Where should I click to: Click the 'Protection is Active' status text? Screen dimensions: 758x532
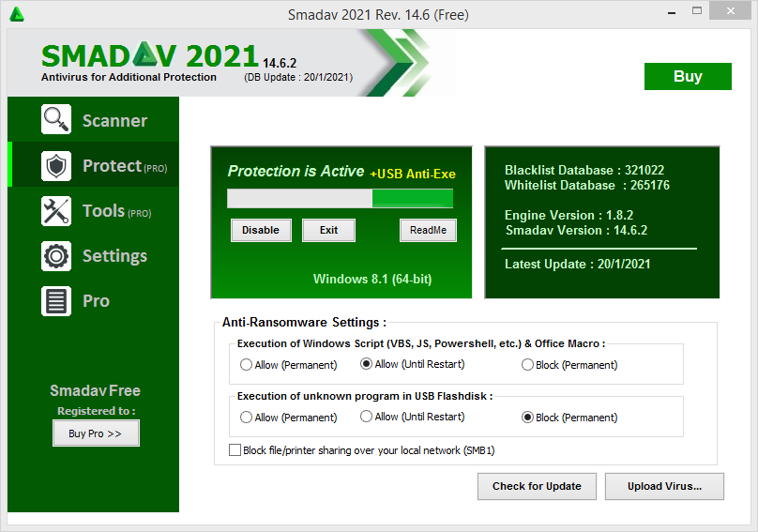[296, 171]
